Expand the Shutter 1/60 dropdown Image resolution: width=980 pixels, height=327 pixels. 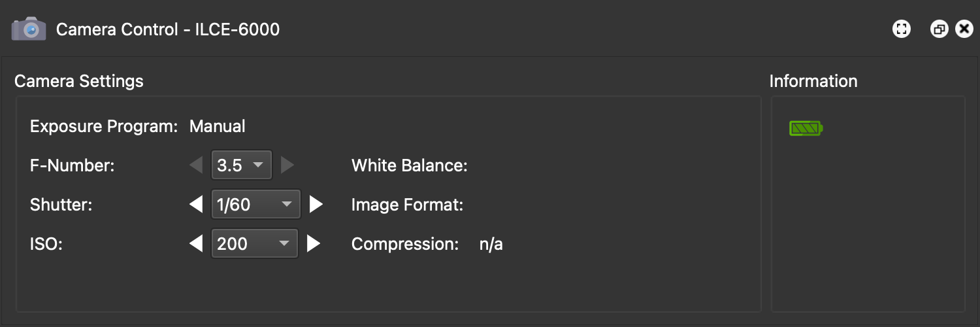coord(255,205)
